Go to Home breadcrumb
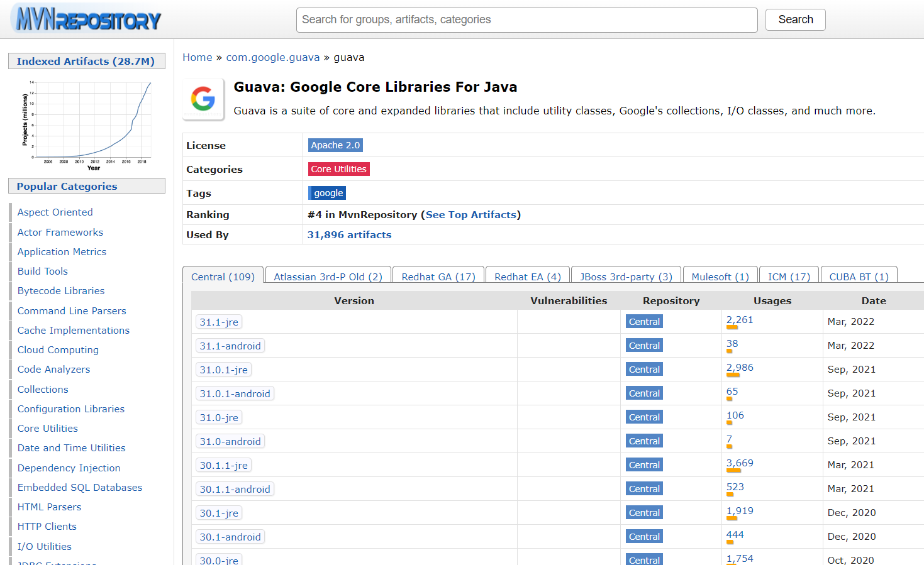 click(198, 57)
